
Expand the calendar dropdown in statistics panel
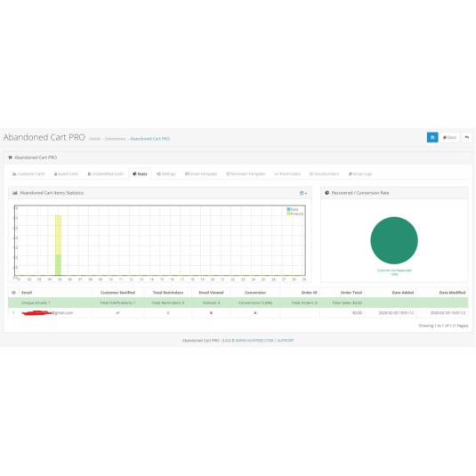303,193
